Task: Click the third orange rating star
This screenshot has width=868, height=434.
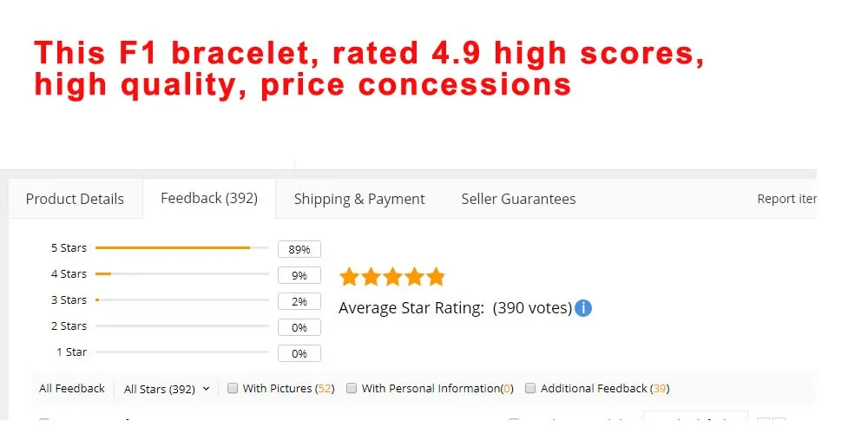Action: [392, 276]
